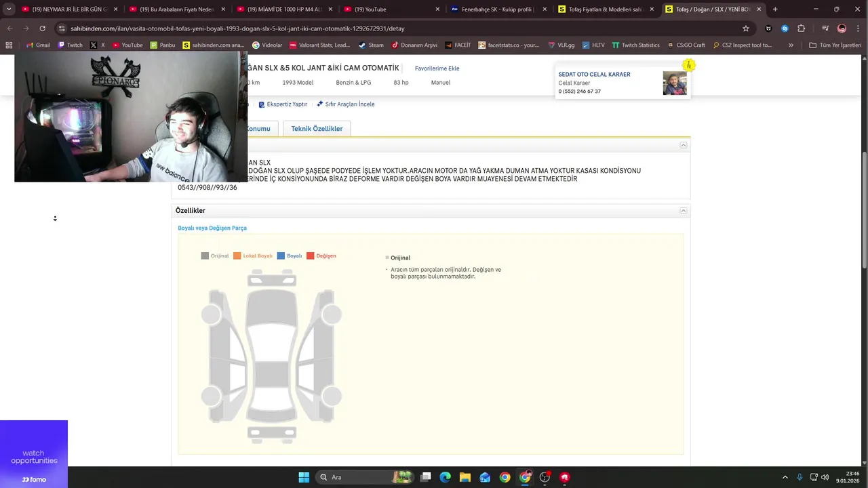
Task: Click the page vertical scrollbar
Action: 864,210
